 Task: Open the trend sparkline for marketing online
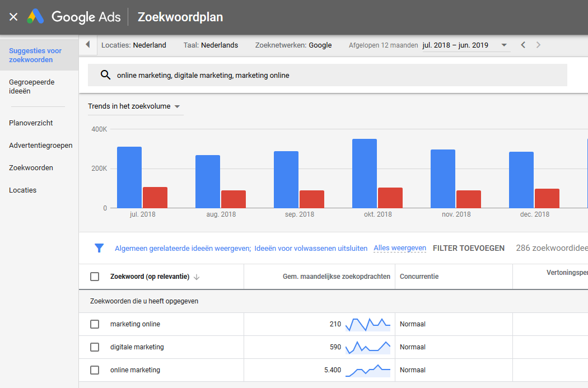tap(367, 324)
